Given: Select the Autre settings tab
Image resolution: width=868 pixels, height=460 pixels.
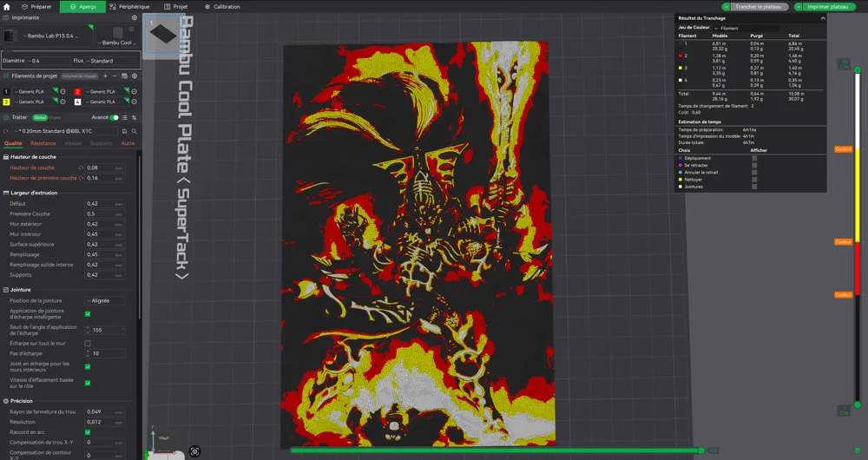Looking at the screenshot, I should [128, 143].
